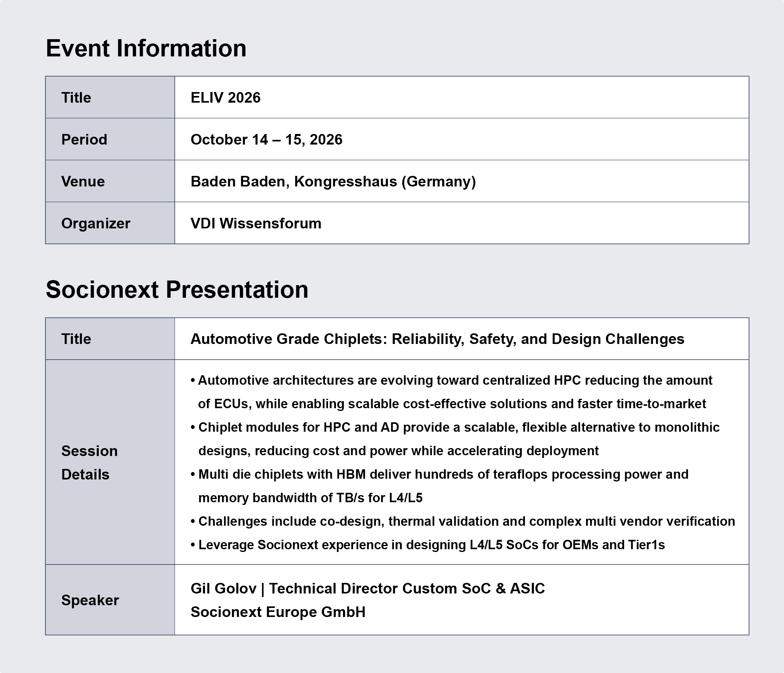Click the Socionext Presentation heading
This screenshot has height=673, width=784.
177,290
